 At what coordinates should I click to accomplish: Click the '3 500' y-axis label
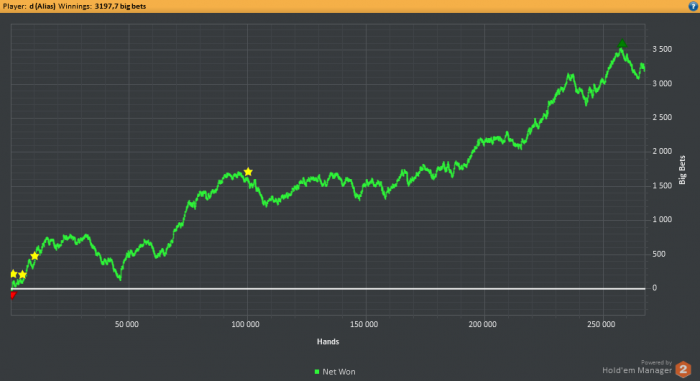[662, 49]
